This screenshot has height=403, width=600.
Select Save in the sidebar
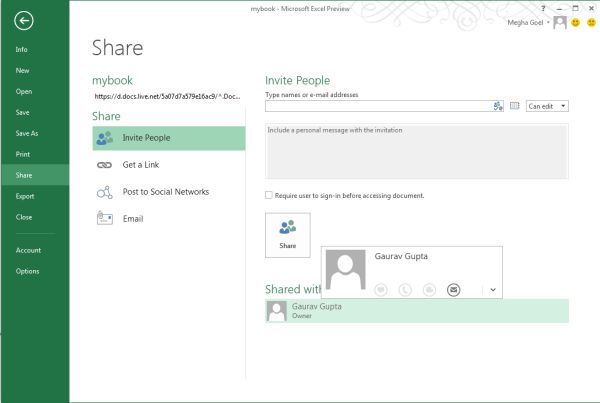point(23,112)
